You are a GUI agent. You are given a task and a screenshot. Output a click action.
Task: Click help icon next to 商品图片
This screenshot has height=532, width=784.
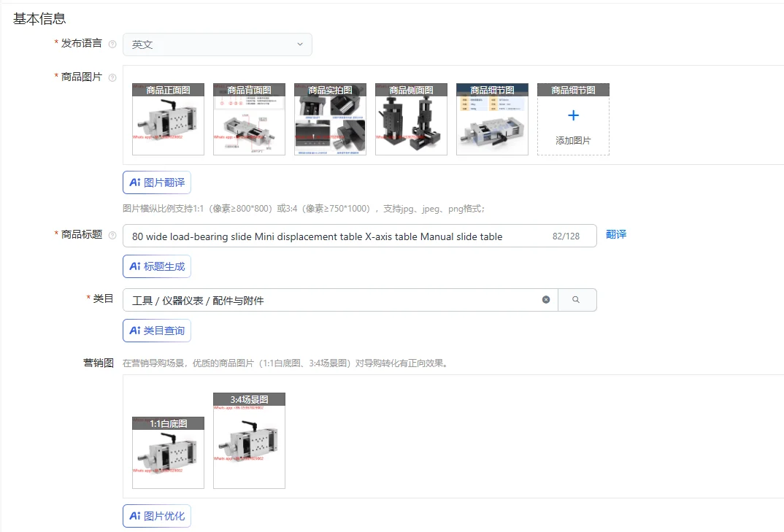coord(112,77)
